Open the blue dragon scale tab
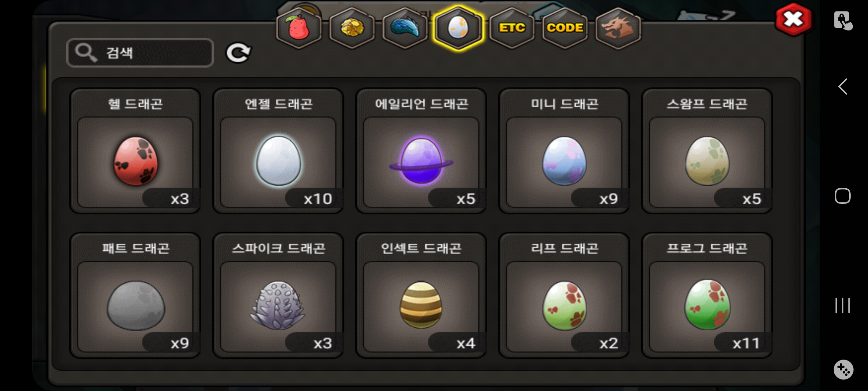The image size is (868, 391). tap(405, 28)
